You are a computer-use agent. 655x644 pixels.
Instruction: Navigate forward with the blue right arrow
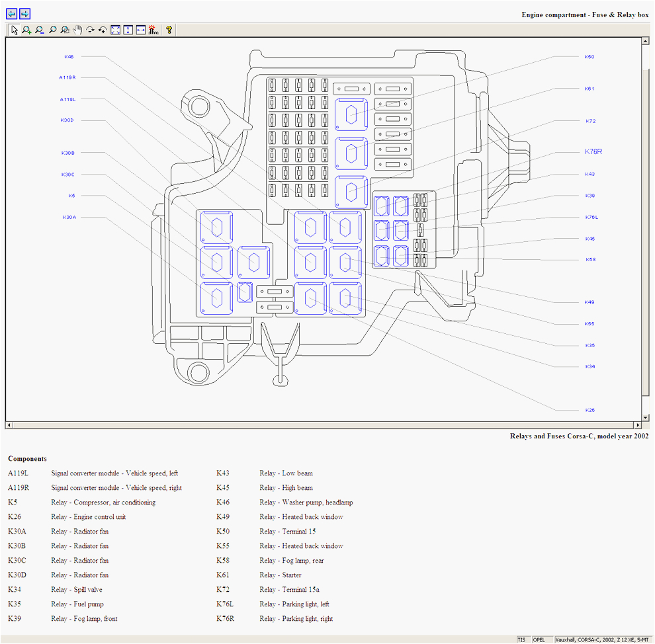coord(24,13)
